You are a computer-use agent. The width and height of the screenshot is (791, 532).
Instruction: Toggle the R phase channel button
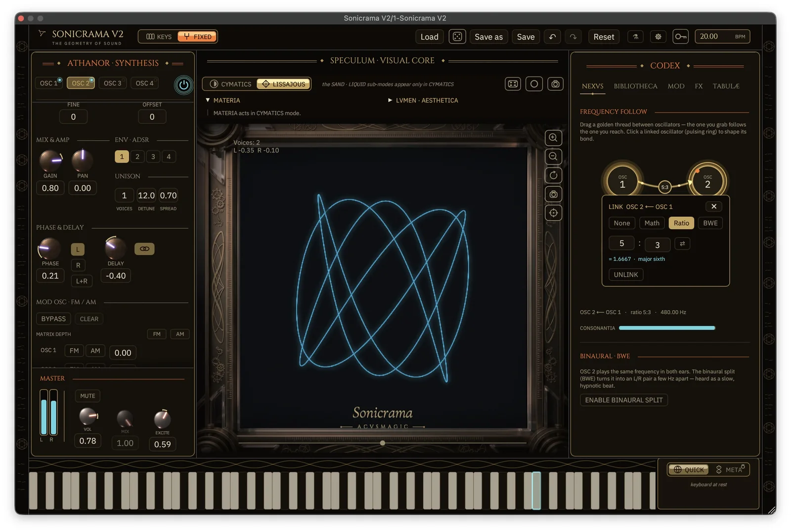coord(78,265)
